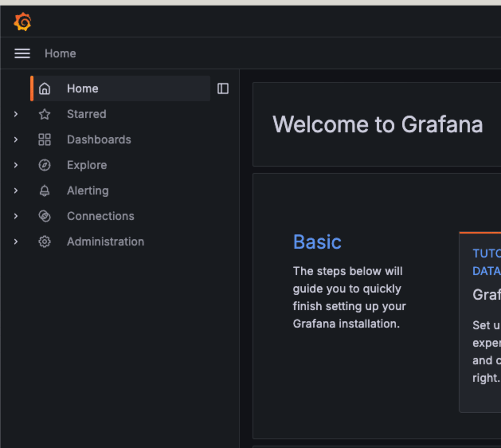Click the Explore compass icon

click(45, 165)
